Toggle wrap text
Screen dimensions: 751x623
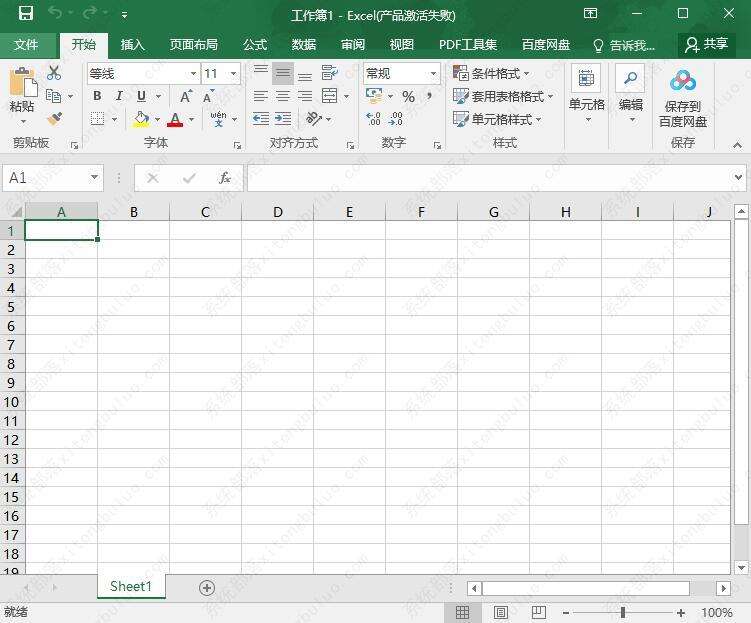pyautogui.click(x=330, y=73)
